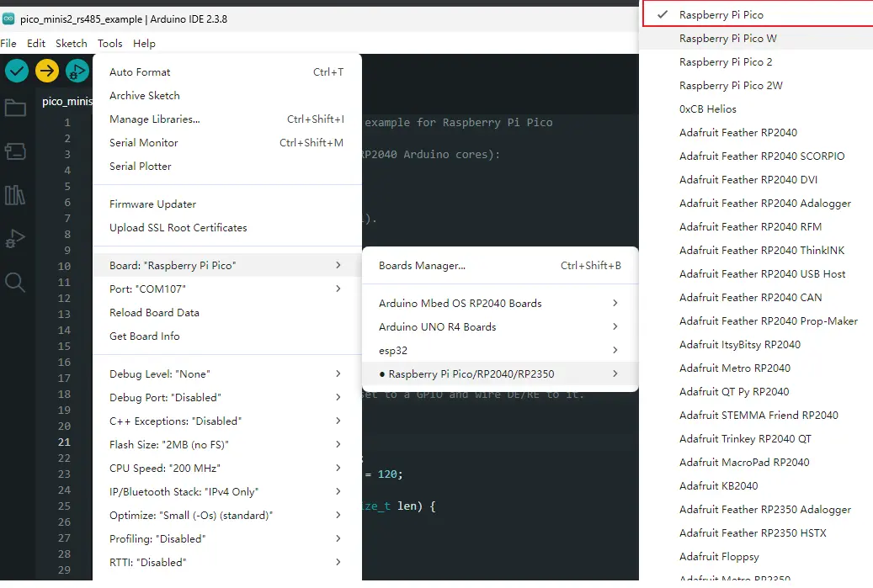This screenshot has width=873, height=588.
Task: Open the Edit menu
Action: click(36, 44)
